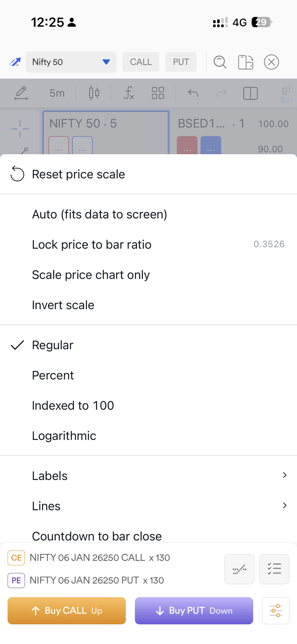297x644 pixels.
Task: Tap the search magnifier icon
Action: click(220, 62)
